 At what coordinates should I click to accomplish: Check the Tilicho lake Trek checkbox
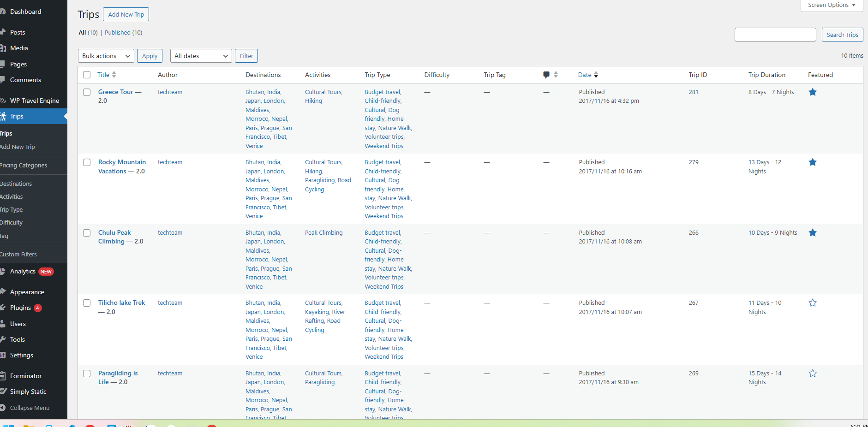click(87, 303)
